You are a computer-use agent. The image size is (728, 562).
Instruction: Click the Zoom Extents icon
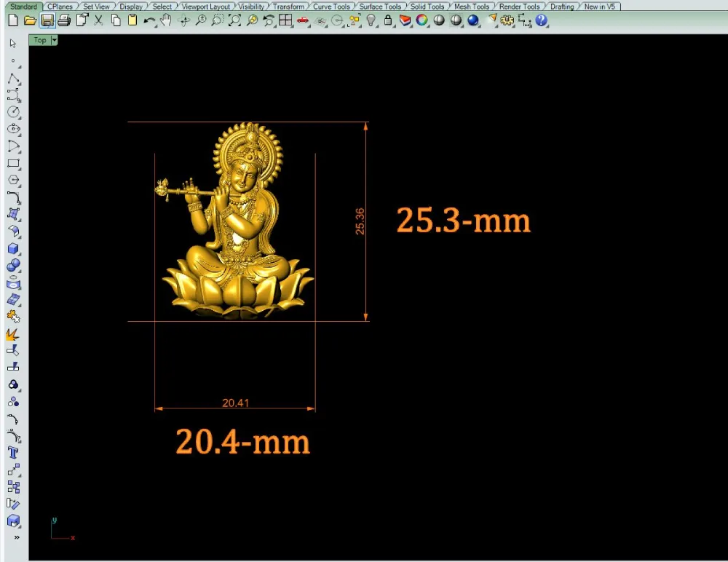coord(234,20)
